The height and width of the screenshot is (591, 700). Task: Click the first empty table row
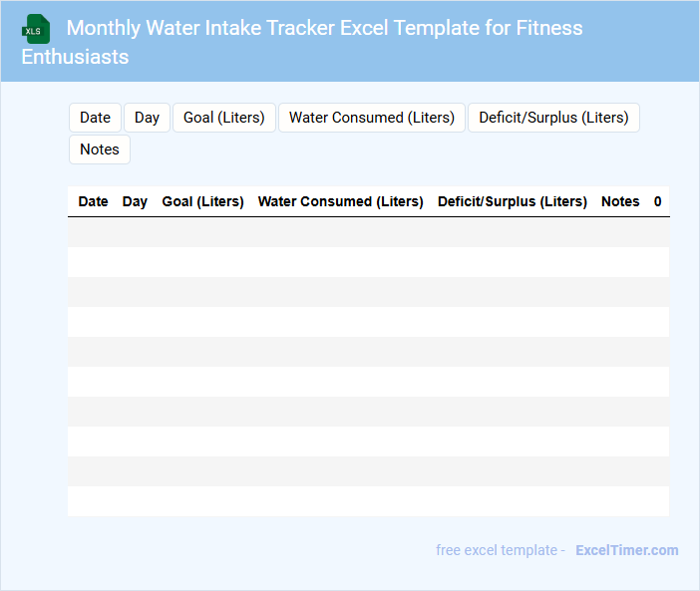pyautogui.click(x=368, y=232)
